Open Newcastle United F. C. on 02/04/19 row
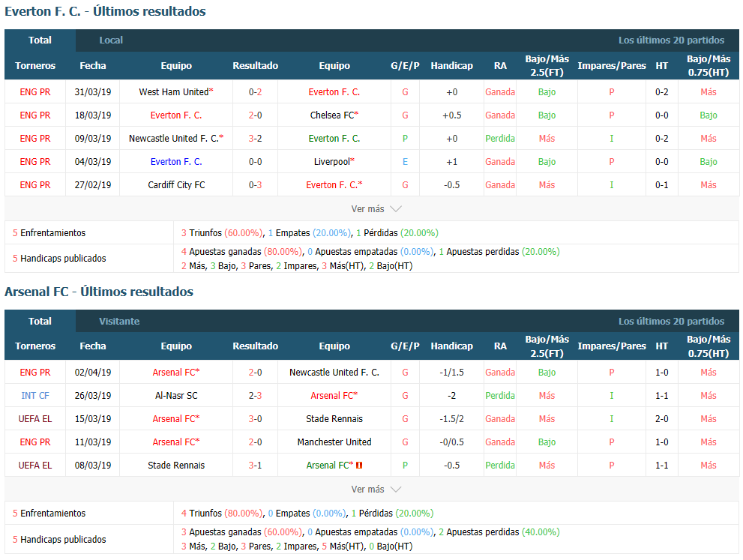Screen dimensions: 743x560 tap(334, 373)
